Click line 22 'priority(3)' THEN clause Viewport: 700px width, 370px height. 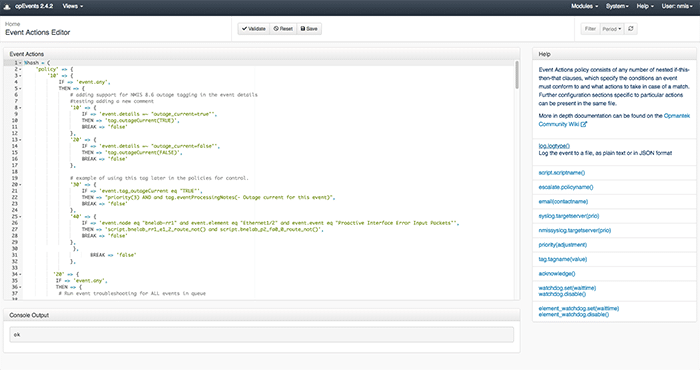220,197
